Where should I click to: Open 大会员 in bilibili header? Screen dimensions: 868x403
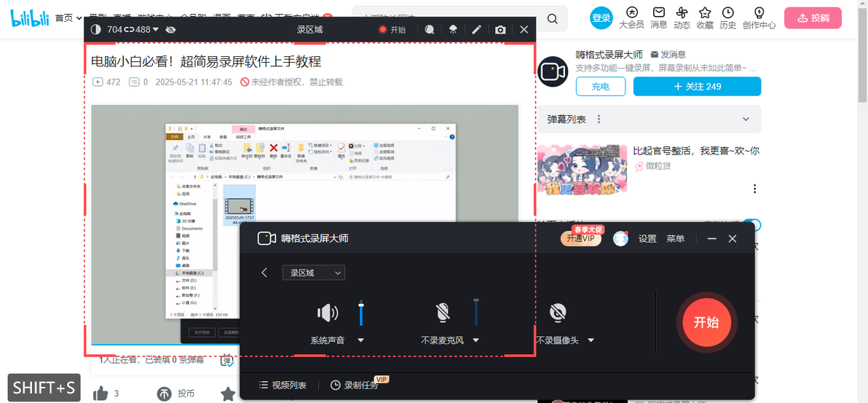tap(631, 18)
